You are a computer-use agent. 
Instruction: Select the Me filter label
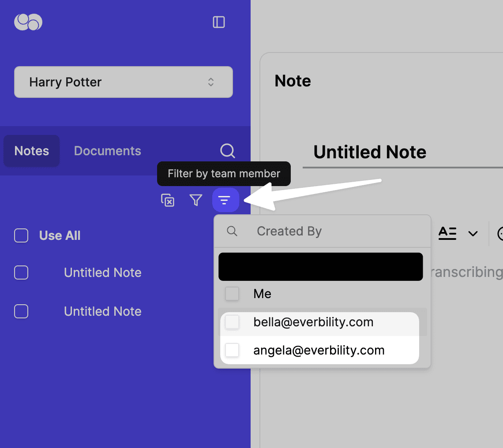[262, 294]
